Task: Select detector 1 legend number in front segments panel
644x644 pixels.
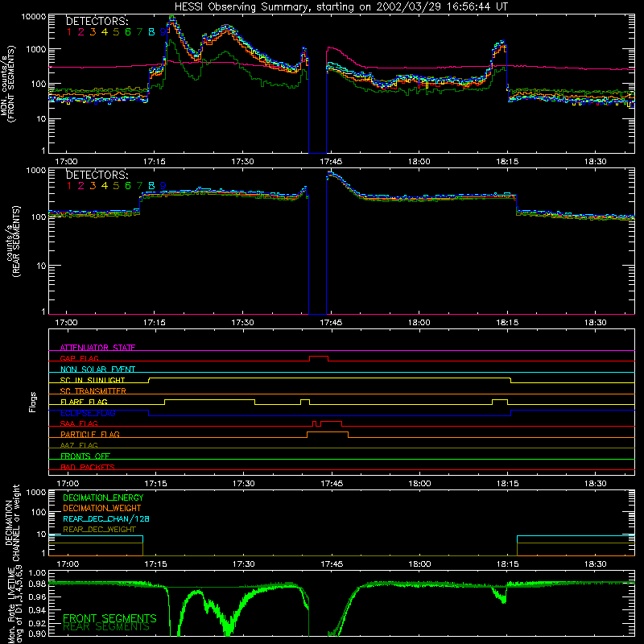Action: coord(69,32)
